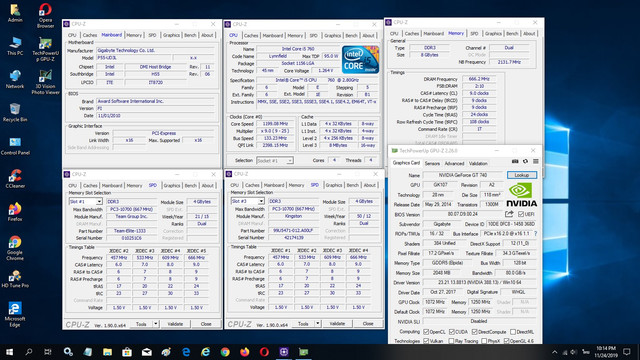640x360 pixels.
Task: Click Close in the Slot #1 window
Action: pos(206,324)
